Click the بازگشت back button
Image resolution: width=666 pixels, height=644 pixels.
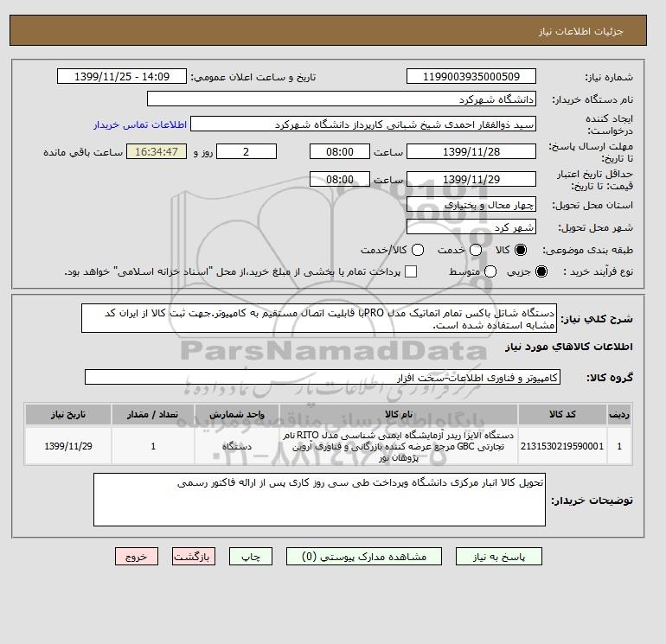point(194,557)
